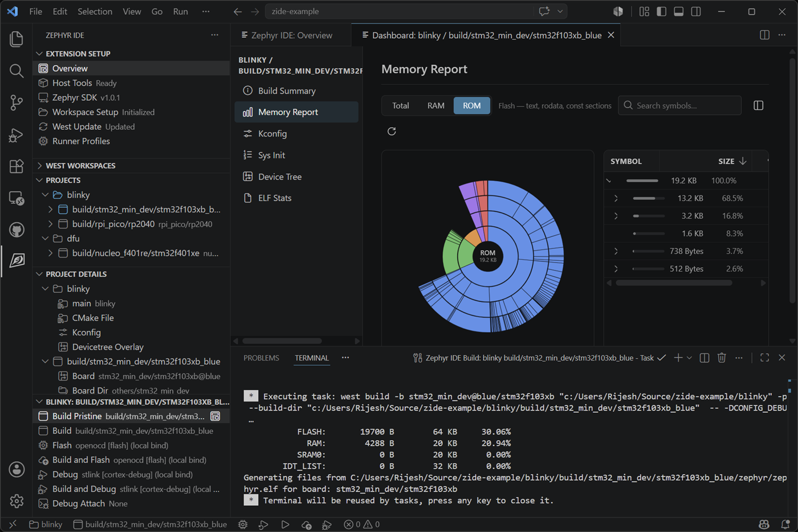Run Build and Flash with openocd
This screenshot has width=798, height=532.
coord(131,460)
